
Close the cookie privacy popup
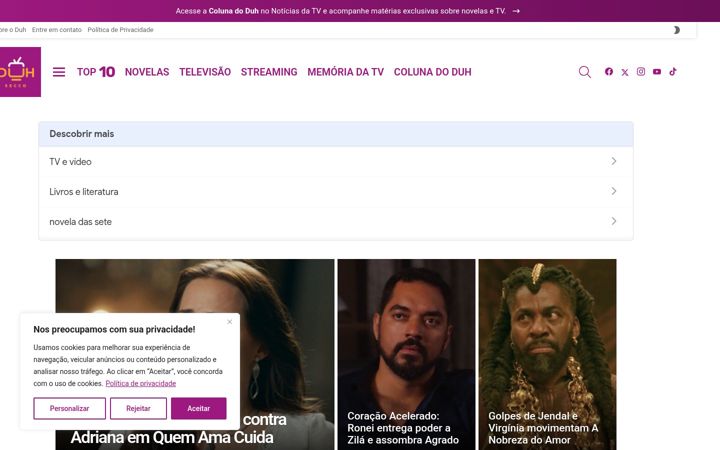pos(230,322)
